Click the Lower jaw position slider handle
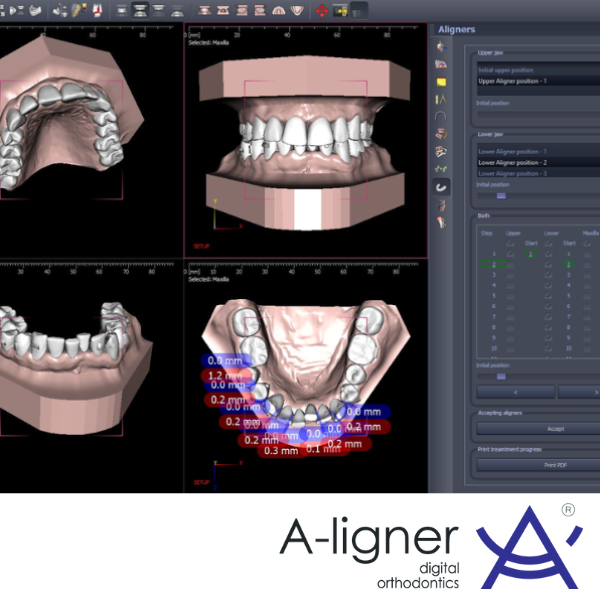 (501, 196)
